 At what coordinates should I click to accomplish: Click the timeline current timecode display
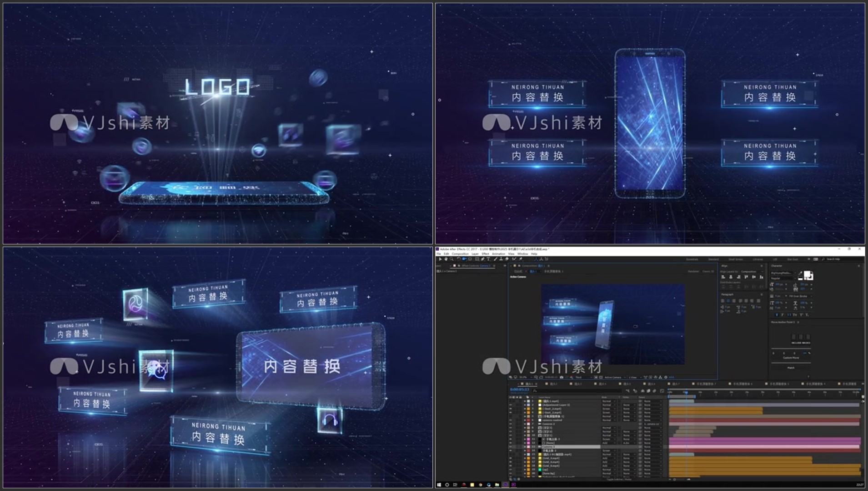pos(520,390)
